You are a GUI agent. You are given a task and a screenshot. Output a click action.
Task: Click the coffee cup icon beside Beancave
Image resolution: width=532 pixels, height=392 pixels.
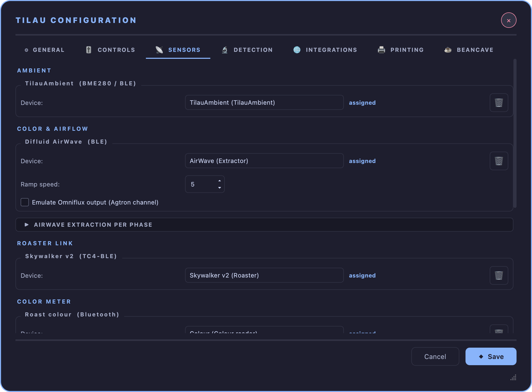pos(448,50)
